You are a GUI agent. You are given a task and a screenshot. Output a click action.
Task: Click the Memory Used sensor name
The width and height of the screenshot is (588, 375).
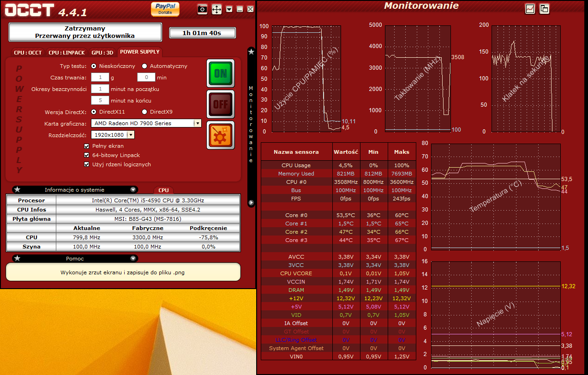296,174
